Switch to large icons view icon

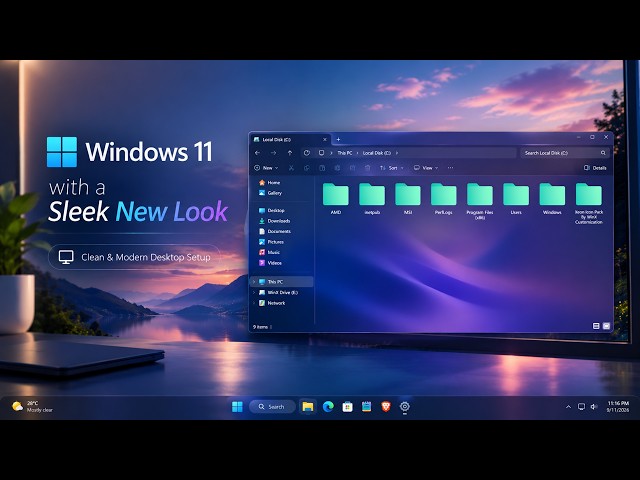pyautogui.click(x=606, y=326)
